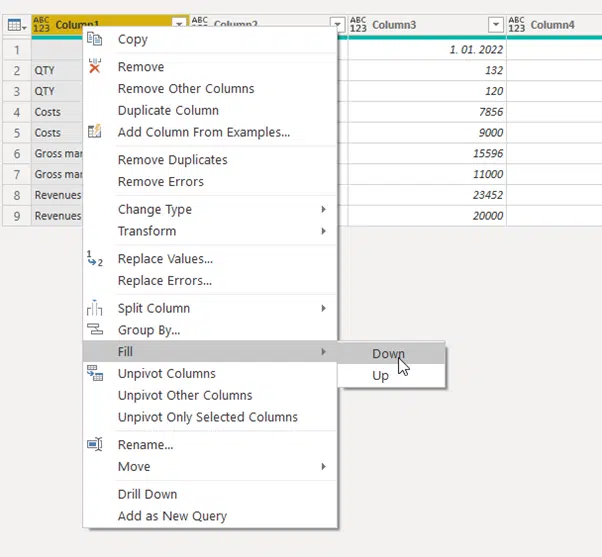This screenshot has height=557, width=602.
Task: Select Add as New Query
Action: click(x=210, y=516)
